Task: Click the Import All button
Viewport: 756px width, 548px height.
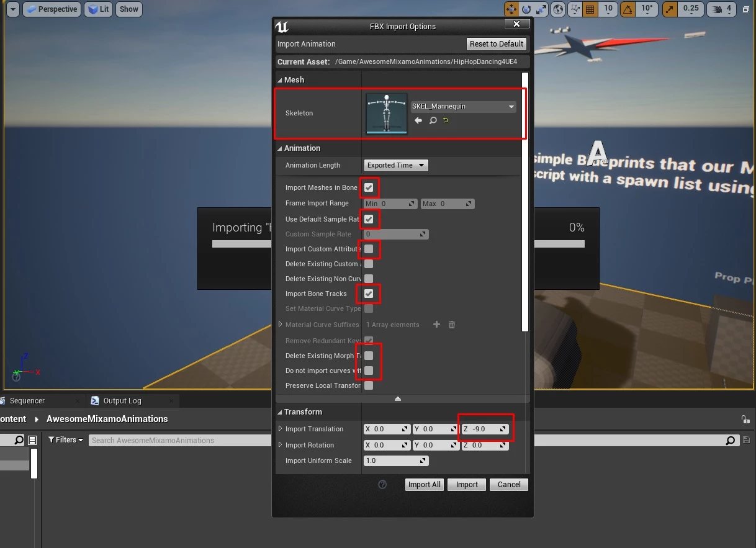Action: (x=425, y=485)
